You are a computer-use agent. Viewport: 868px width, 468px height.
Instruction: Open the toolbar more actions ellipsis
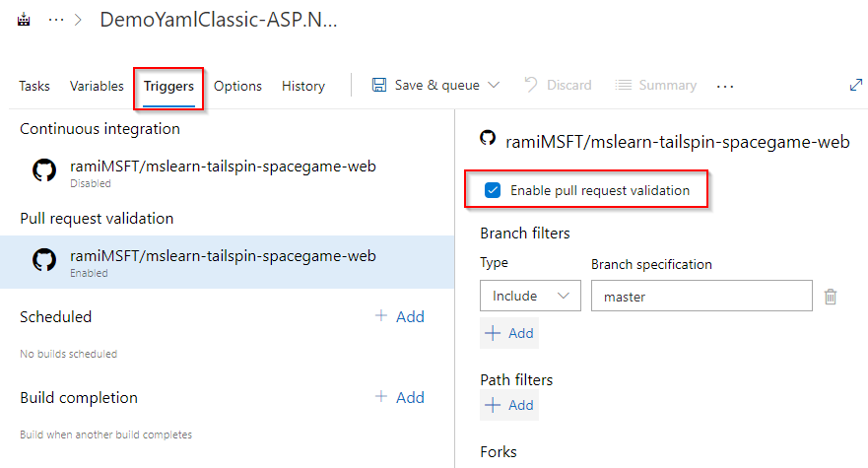[x=725, y=87]
